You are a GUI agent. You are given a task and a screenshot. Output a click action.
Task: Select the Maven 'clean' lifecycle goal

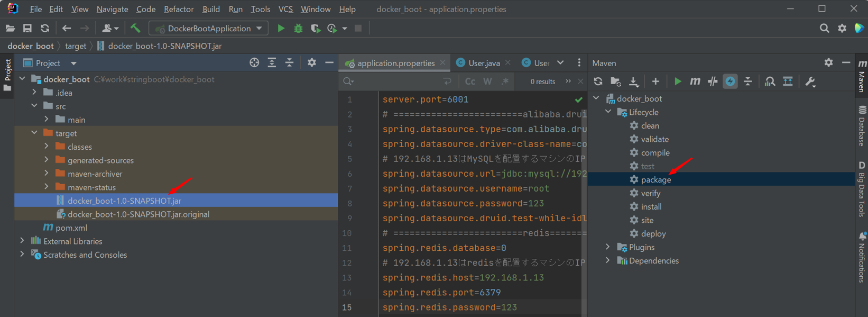tap(650, 125)
